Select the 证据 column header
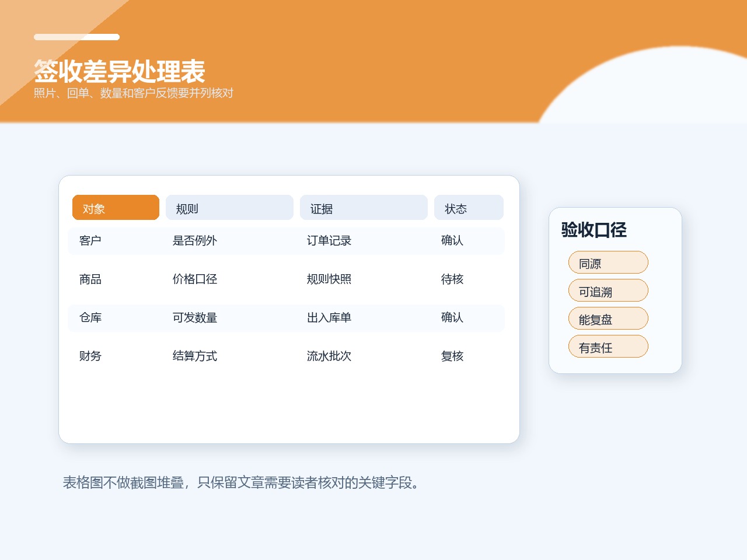Screen dimensions: 747x560 click(x=364, y=208)
